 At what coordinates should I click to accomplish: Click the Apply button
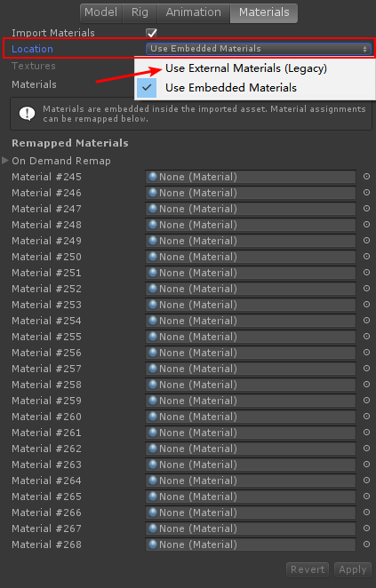(x=352, y=569)
